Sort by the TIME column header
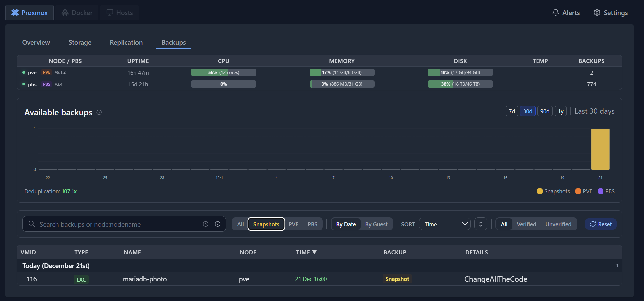Viewport: 644px width, 301px height. pyautogui.click(x=306, y=252)
